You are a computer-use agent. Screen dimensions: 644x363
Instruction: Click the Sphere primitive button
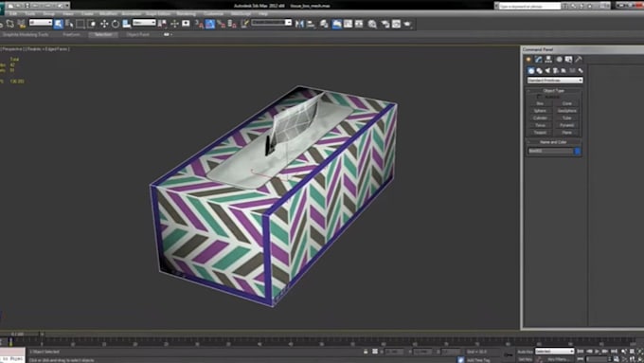pos(540,111)
